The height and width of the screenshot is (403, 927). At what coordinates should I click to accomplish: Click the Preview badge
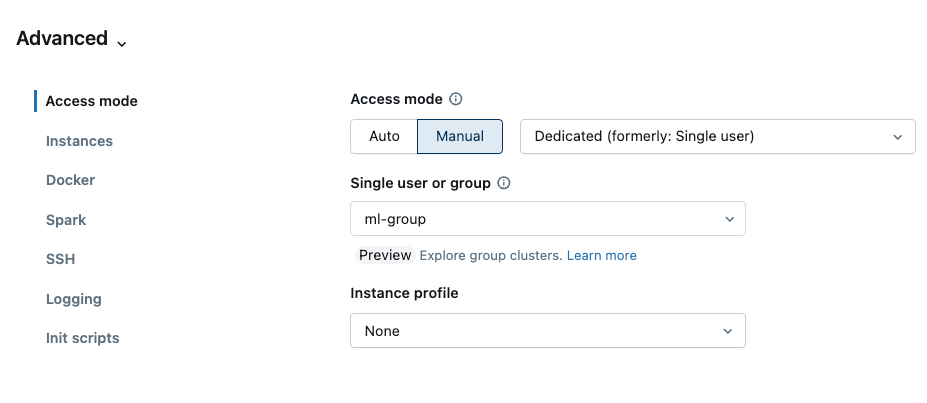click(385, 255)
